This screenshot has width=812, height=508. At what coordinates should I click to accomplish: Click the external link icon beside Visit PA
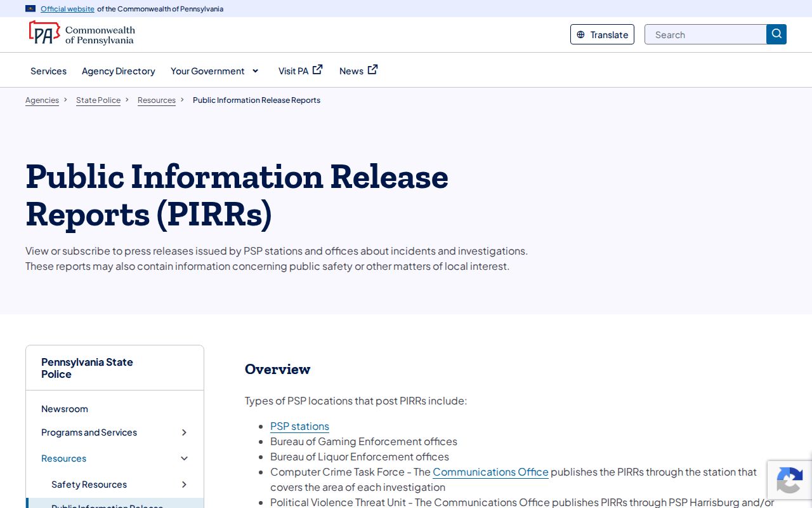318,70
